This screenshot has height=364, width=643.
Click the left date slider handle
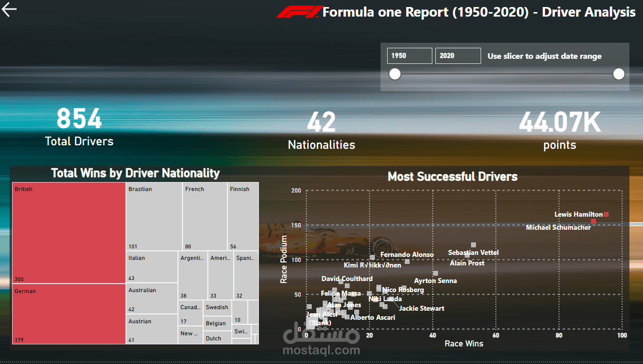(395, 74)
